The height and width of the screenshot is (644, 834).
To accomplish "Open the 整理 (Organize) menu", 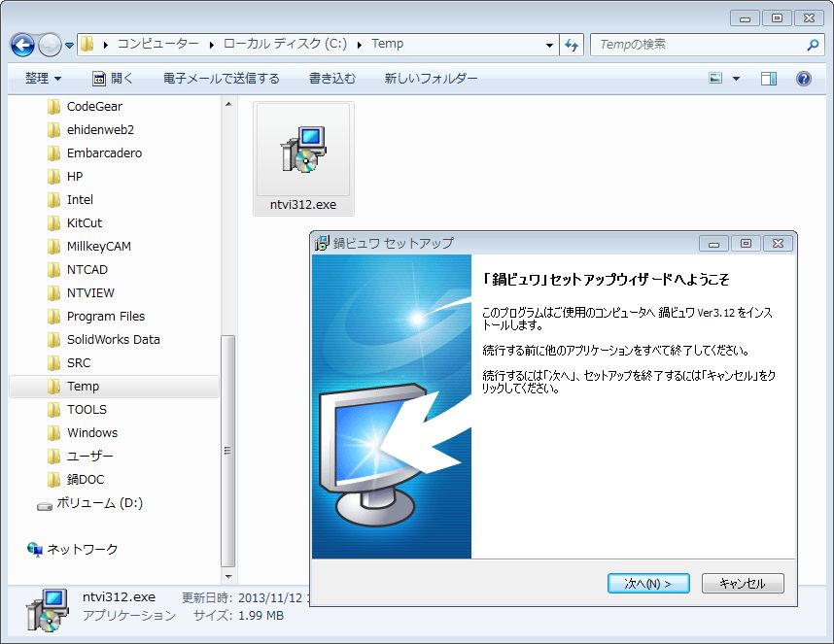I will pyautogui.click(x=43, y=79).
